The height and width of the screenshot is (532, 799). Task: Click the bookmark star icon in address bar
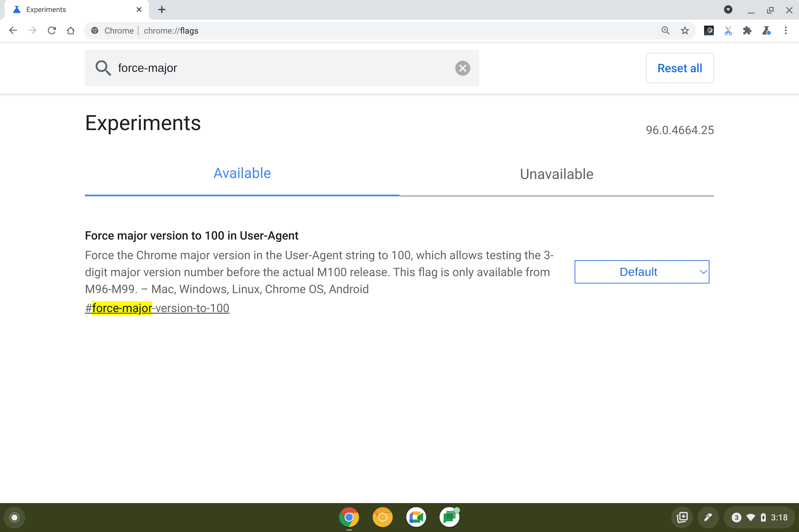(x=684, y=30)
